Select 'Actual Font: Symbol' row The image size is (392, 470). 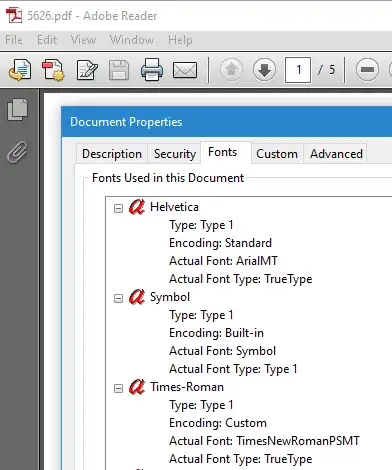[x=223, y=351]
